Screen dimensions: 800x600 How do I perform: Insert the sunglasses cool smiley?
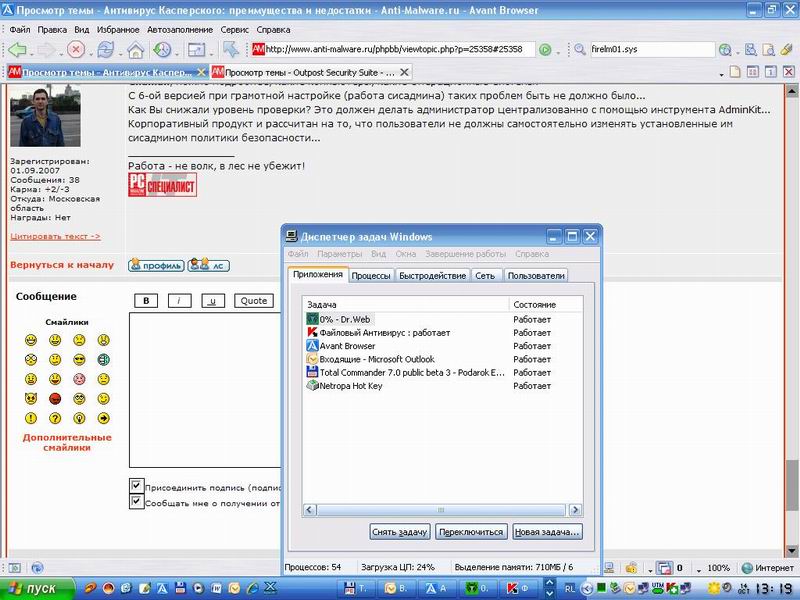click(79, 360)
